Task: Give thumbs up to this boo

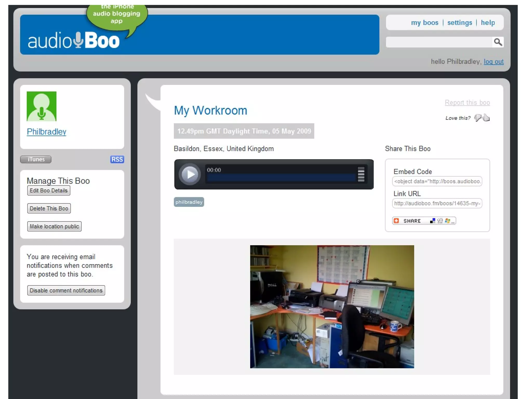Action: 486,118
